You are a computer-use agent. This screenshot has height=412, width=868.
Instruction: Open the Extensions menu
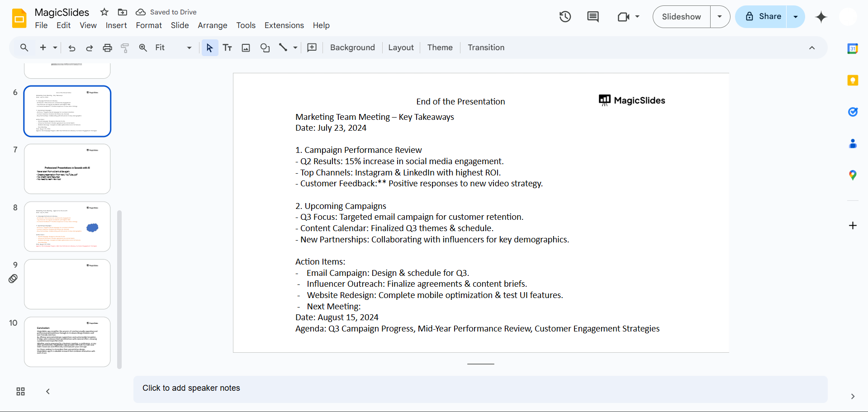coord(284,25)
